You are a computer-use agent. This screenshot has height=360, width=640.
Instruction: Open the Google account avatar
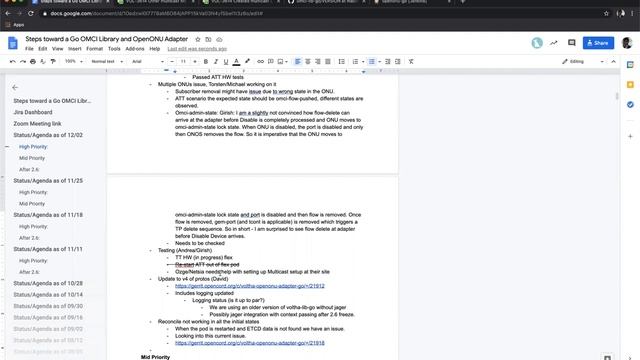627,43
